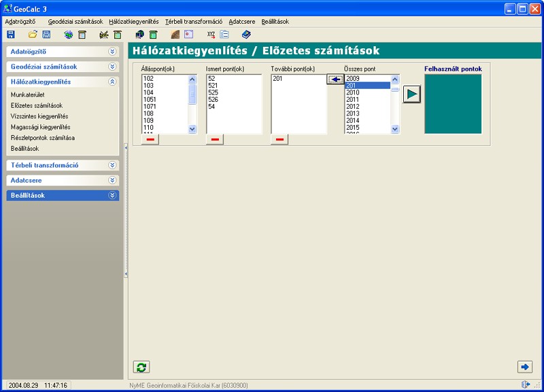Image resolution: width=544 pixels, height=392 pixels.
Task: Open Vízszintes kiegyenlítés in the sidebar
Action: coord(39,116)
